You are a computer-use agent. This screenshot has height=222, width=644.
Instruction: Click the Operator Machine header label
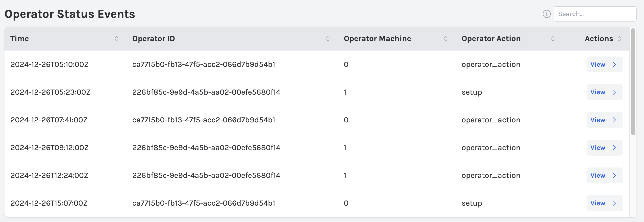(x=377, y=39)
